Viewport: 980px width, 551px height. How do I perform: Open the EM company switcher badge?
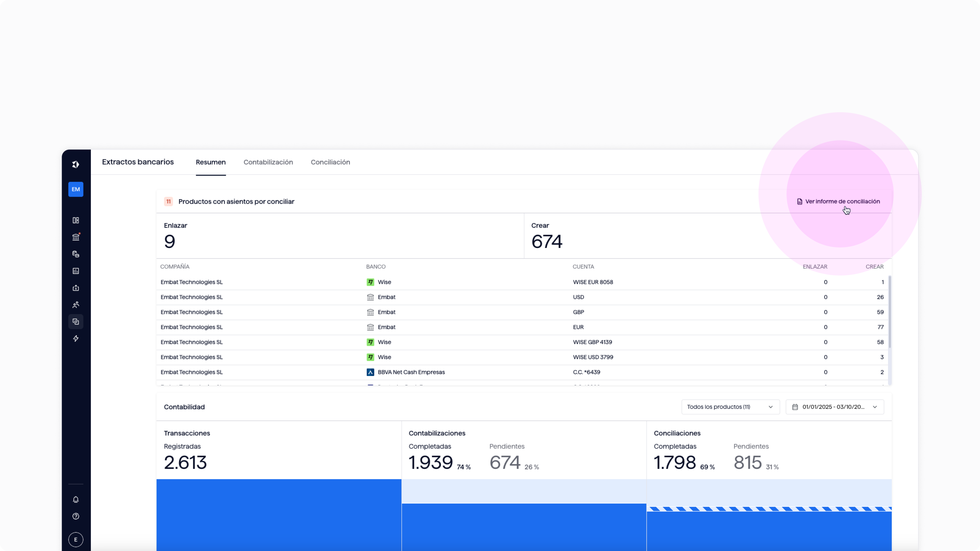click(x=76, y=189)
